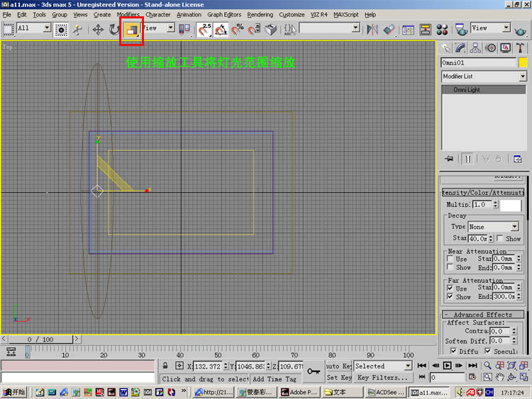This screenshot has height=399, width=532.
Task: Click the Key Filters button
Action: point(382,378)
